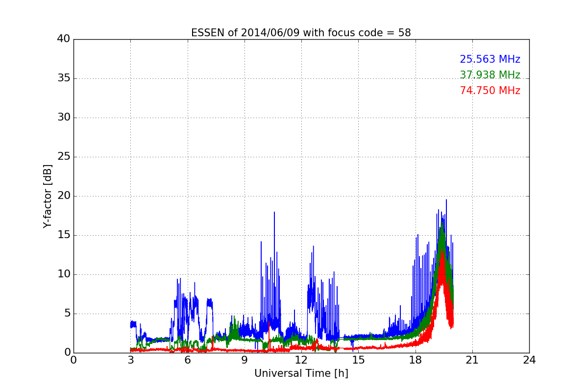Click the y-axis tick label '25'
The height and width of the screenshot is (392, 588).
[64, 157]
